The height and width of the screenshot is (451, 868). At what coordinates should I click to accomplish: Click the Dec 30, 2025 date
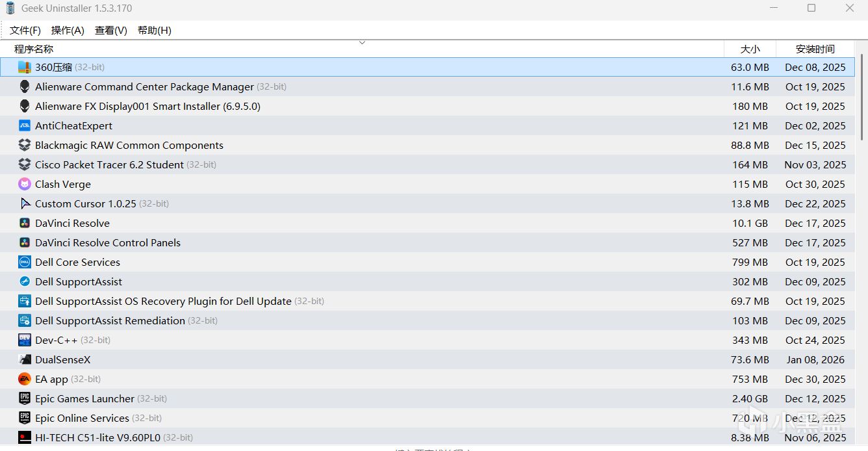pos(815,379)
